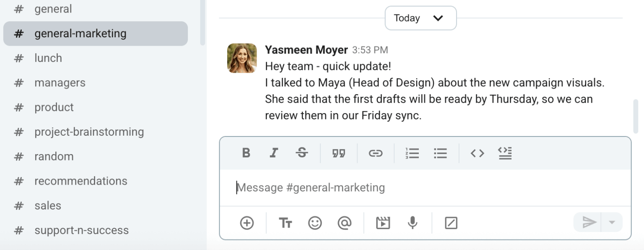Toggle italic text formatting
The width and height of the screenshot is (644, 250).
pyautogui.click(x=274, y=153)
